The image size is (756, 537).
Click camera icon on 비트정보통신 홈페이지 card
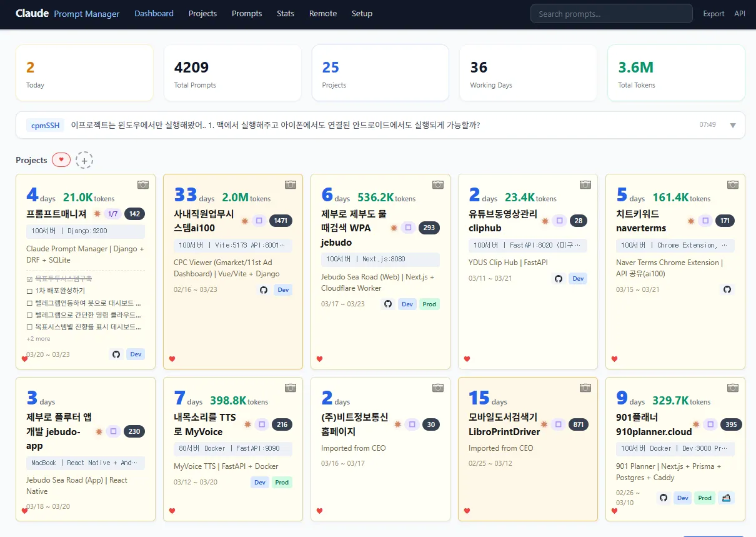point(438,388)
